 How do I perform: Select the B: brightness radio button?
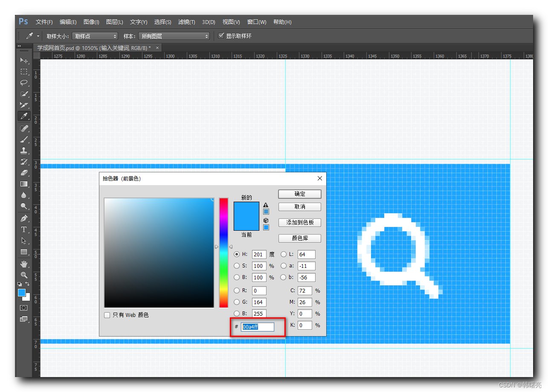(237, 277)
